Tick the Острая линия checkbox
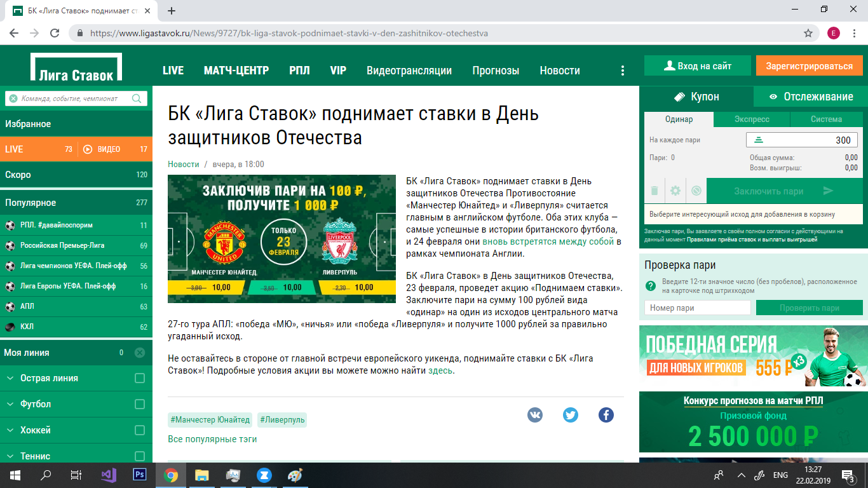868x488 pixels. coord(140,379)
